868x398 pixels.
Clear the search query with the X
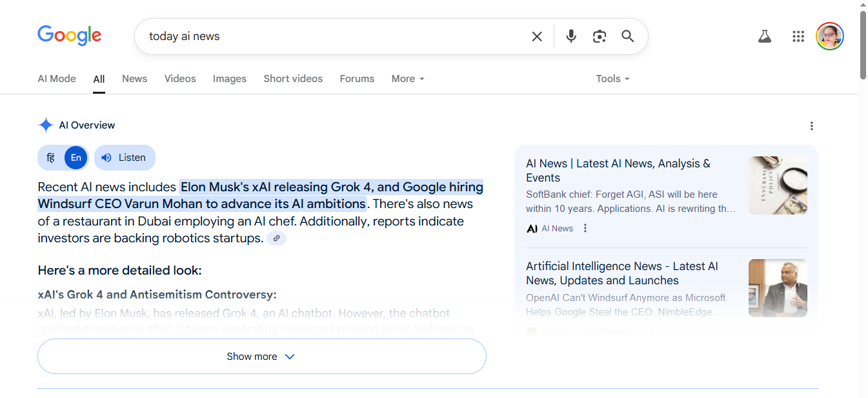[537, 37]
